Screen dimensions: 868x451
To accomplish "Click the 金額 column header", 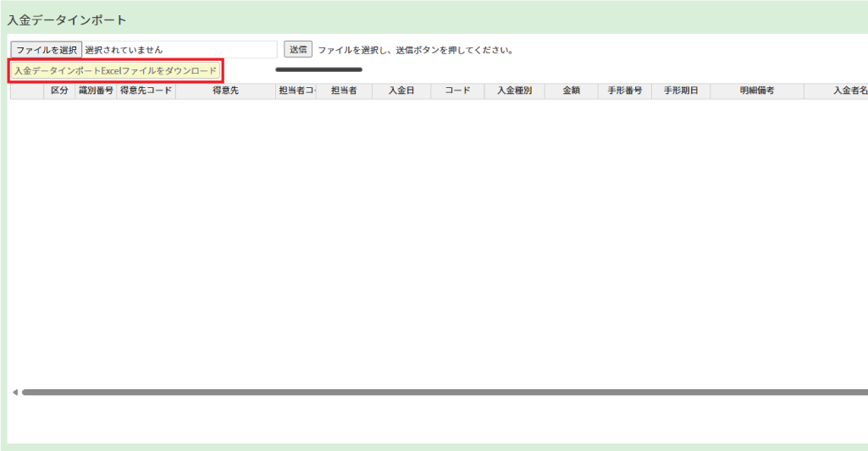I will pos(572,91).
